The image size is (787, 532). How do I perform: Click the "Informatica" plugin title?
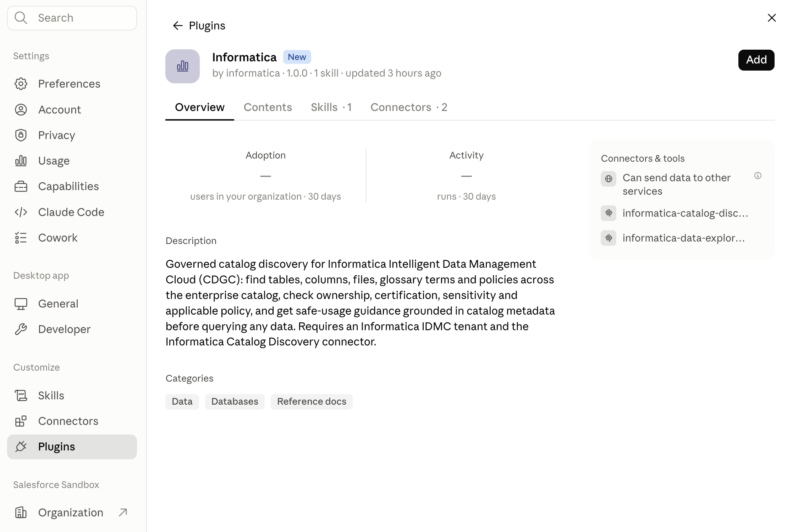[244, 57]
